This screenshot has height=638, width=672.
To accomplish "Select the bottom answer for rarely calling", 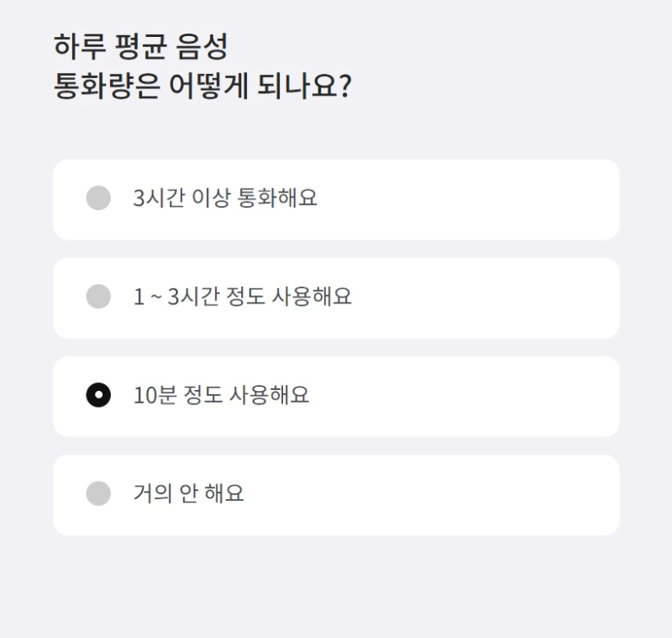I will [336, 494].
